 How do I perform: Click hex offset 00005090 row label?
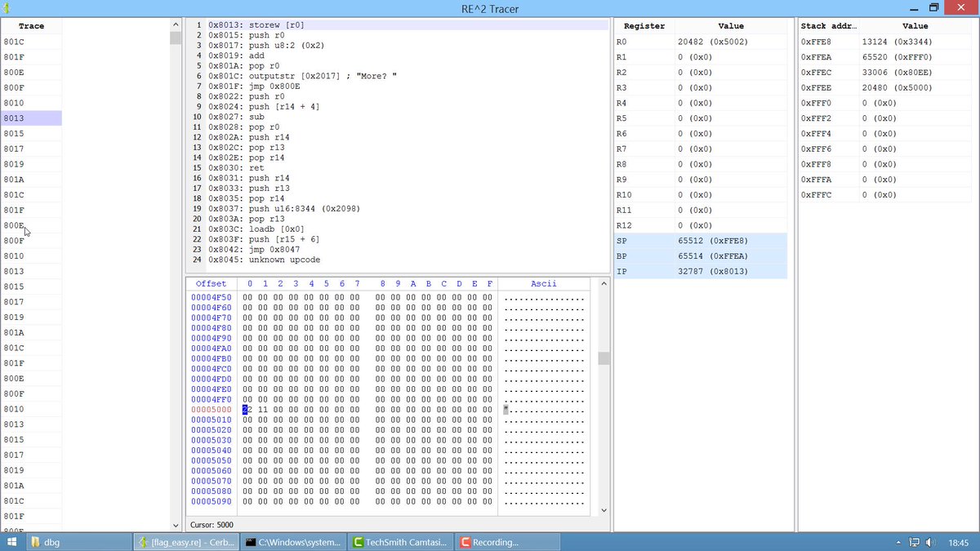click(211, 501)
